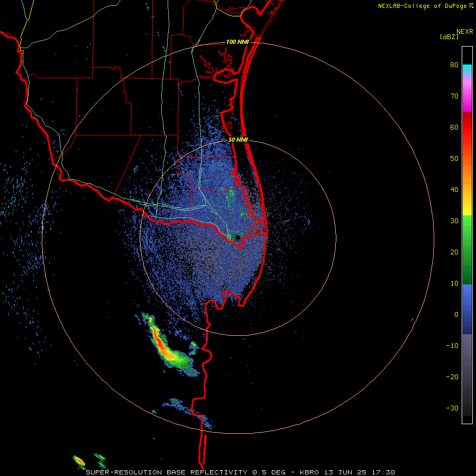Image resolution: width=476 pixels, height=476 pixels.
Task: Click the 20 dBZ scale value
Action: click(x=454, y=252)
